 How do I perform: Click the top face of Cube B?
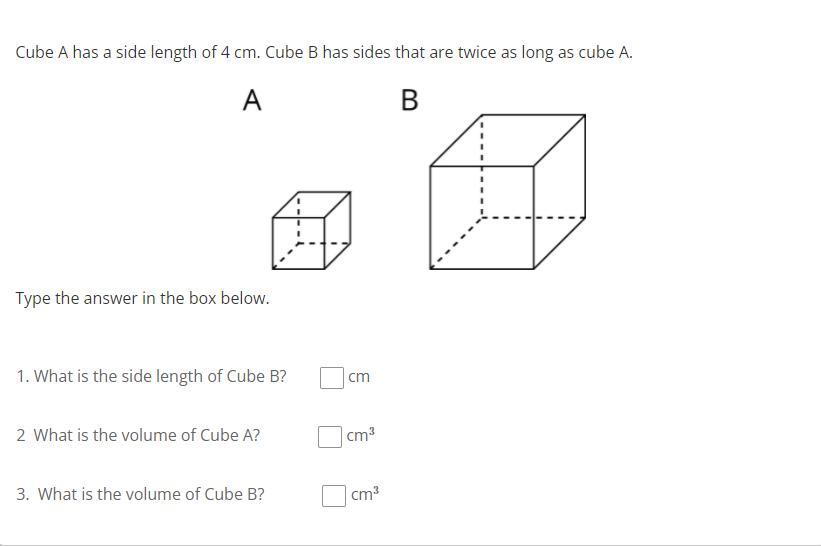(507, 140)
